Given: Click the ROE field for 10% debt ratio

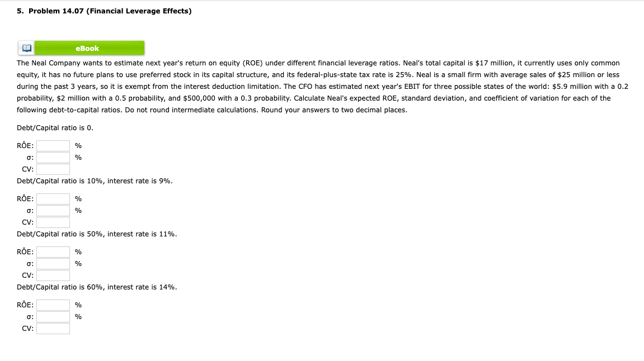Looking at the screenshot, I should pyautogui.click(x=53, y=198).
